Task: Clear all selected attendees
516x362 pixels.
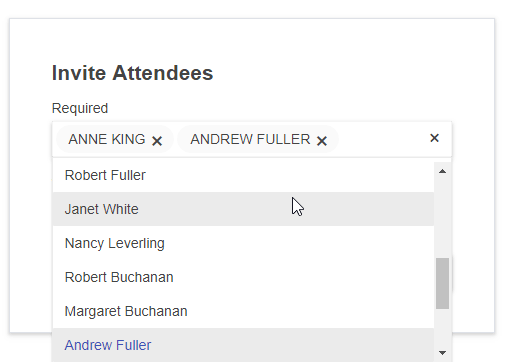Action: [434, 138]
